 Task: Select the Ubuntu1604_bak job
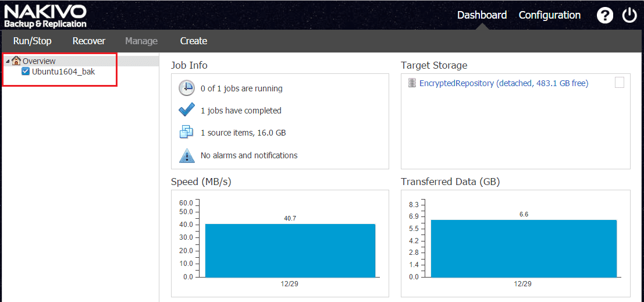(x=63, y=72)
